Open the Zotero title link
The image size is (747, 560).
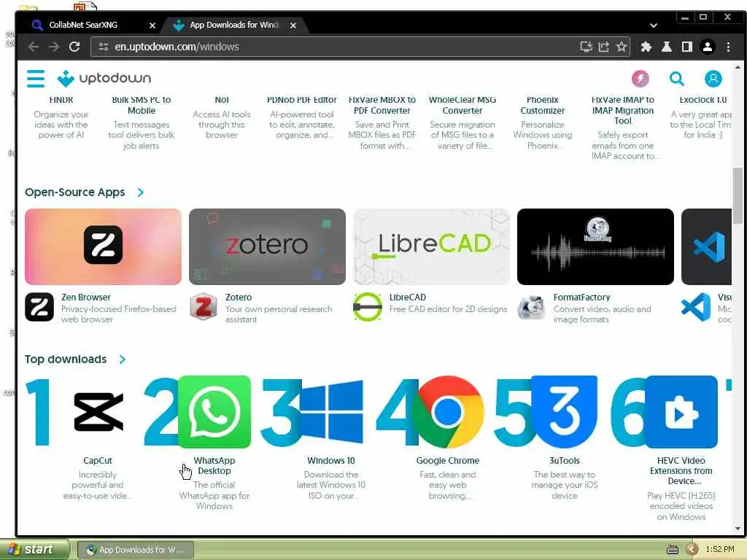pos(239,297)
